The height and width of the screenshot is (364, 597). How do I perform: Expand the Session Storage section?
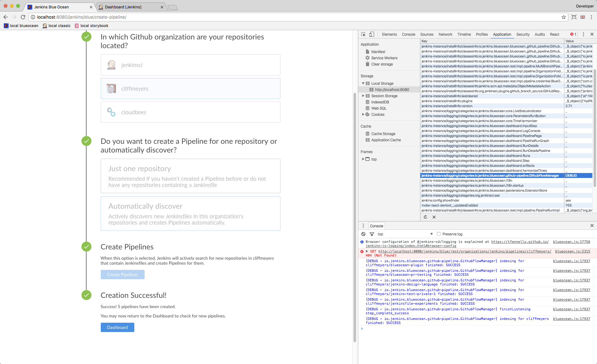click(363, 96)
